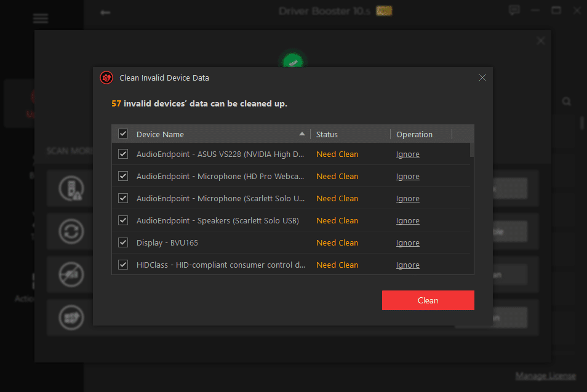Ignore Speakers Scarlett Solo USB entry
Screen dimensions: 587x392
coord(408,220)
